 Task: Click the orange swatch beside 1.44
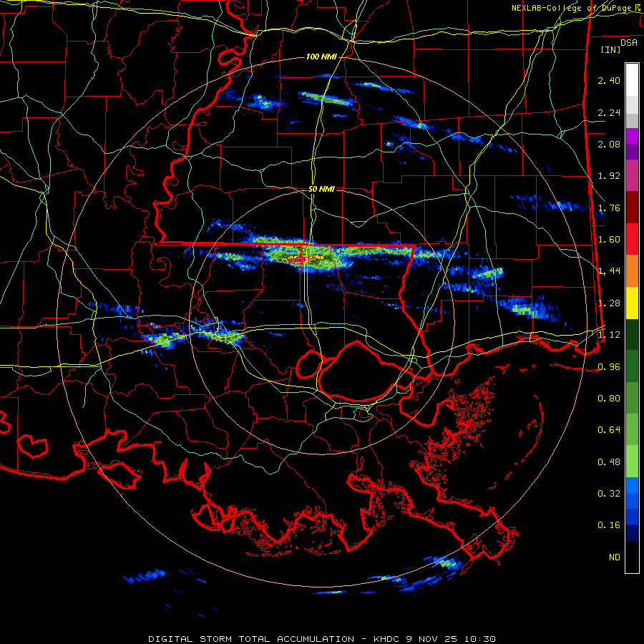tap(632, 271)
